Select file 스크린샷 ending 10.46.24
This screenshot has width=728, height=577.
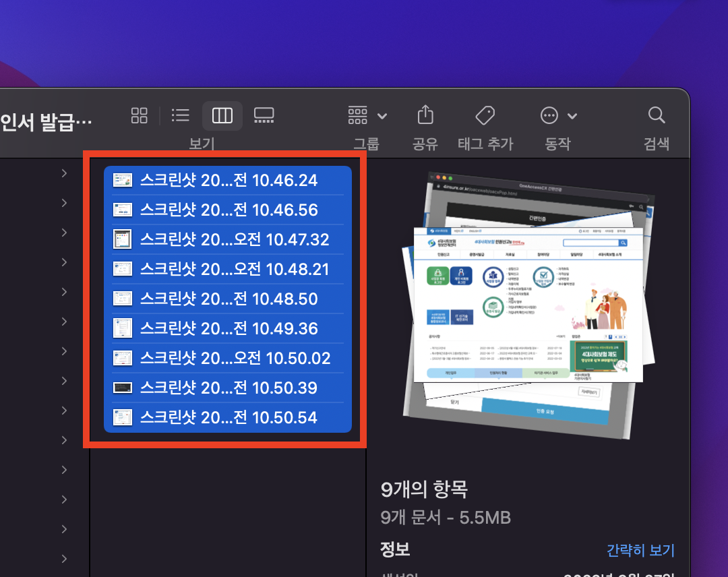click(x=228, y=181)
